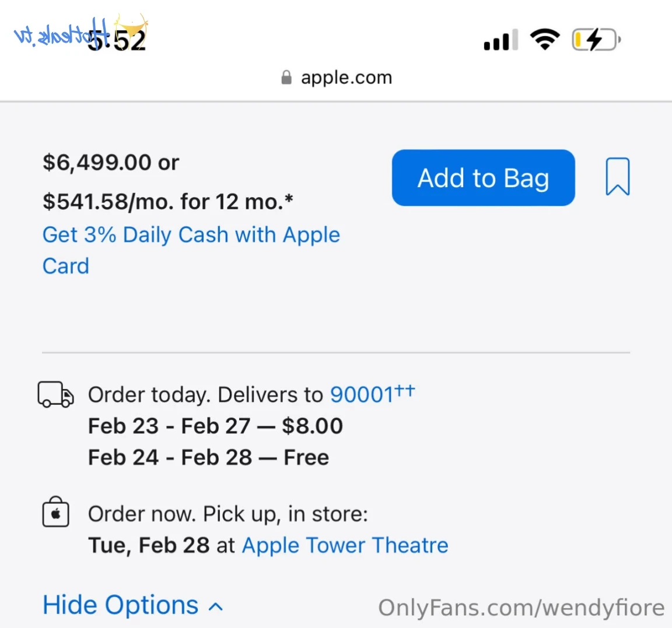Tap the $541.58/mo. financing text
672x628 pixels.
[167, 201]
